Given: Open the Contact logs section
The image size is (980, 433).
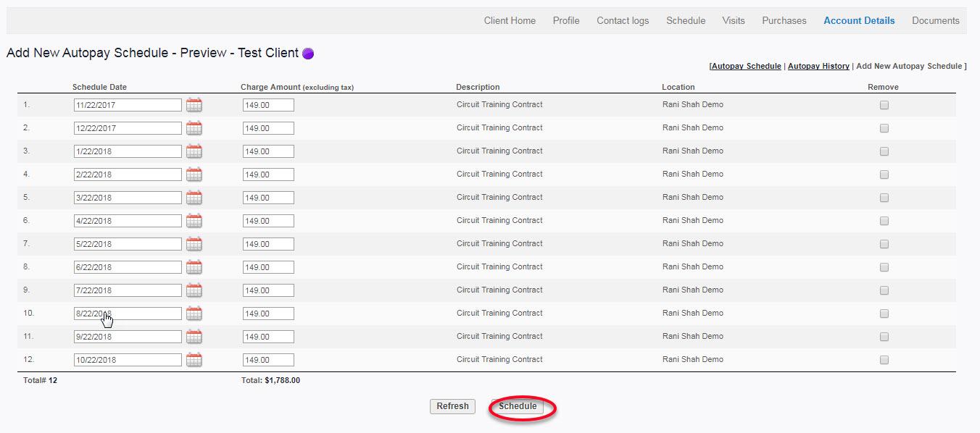Looking at the screenshot, I should click(622, 20).
